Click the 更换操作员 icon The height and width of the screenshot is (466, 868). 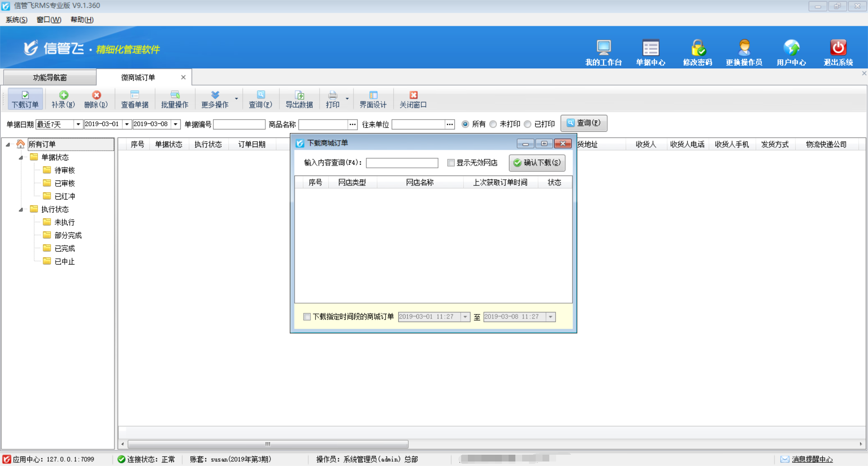tap(744, 51)
